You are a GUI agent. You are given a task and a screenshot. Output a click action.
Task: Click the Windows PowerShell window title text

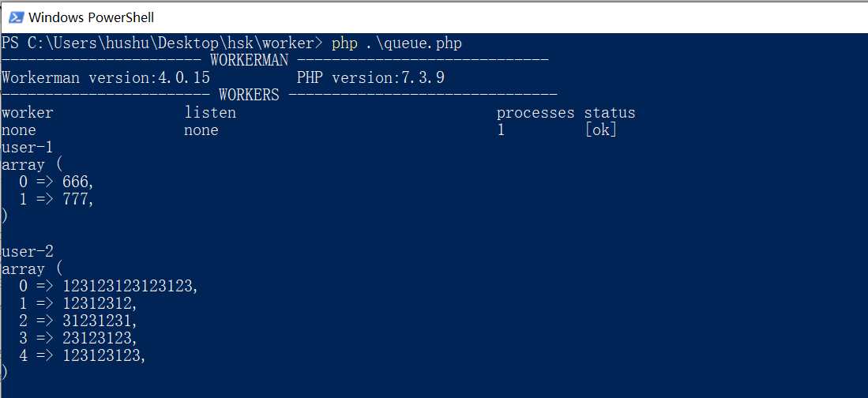coord(91,17)
